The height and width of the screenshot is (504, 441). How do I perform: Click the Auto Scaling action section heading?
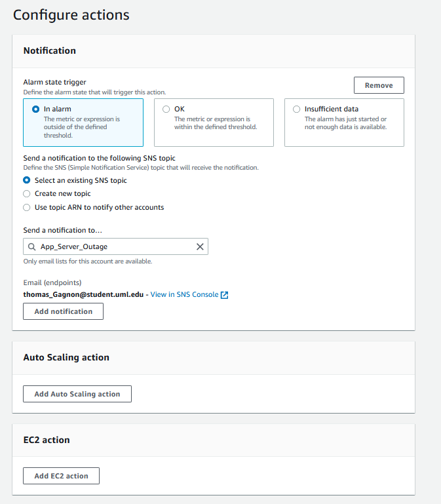coord(66,357)
